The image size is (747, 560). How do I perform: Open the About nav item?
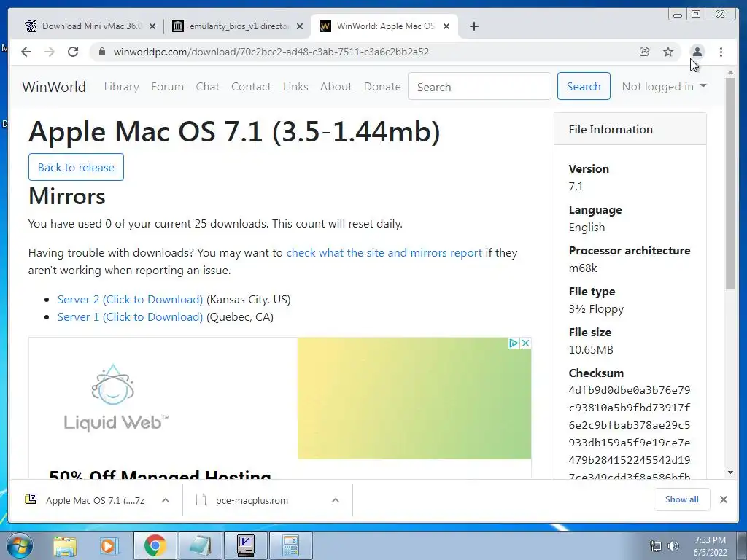pyautogui.click(x=336, y=86)
